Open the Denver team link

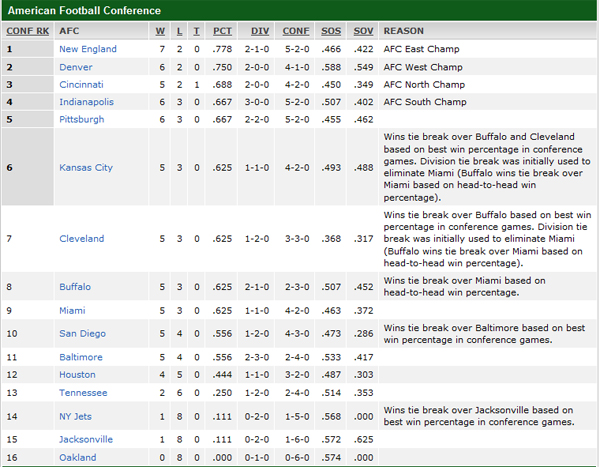(76, 67)
